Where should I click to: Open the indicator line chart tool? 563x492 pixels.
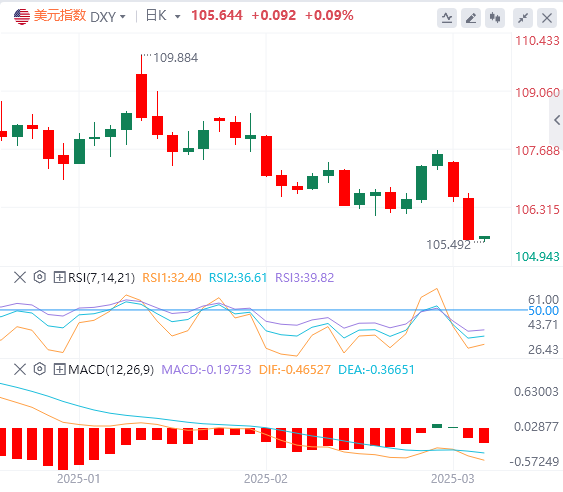click(x=447, y=18)
